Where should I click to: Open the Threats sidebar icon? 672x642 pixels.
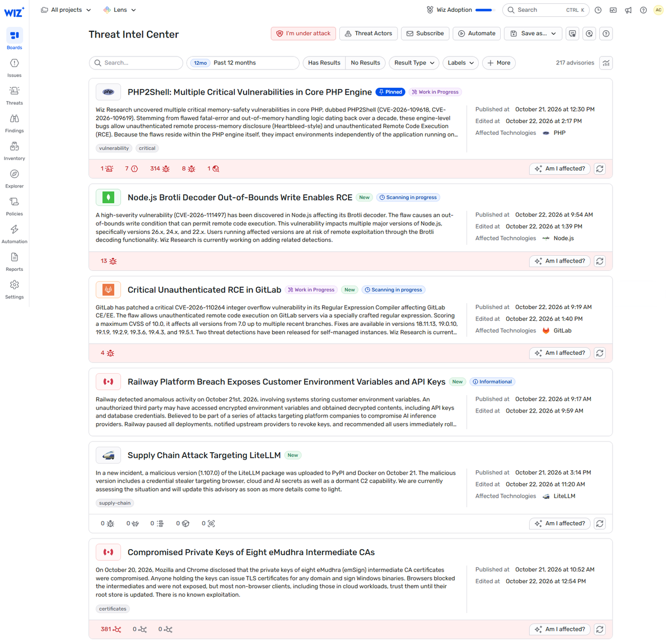point(15,95)
